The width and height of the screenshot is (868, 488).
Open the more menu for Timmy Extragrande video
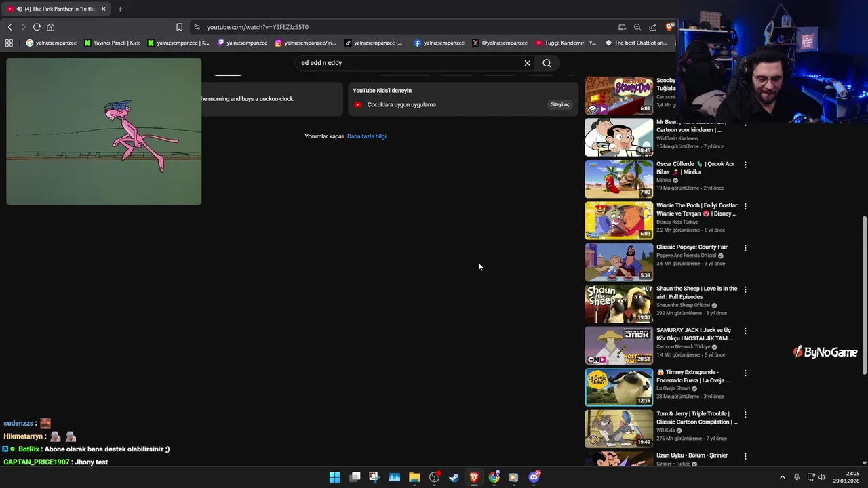(745, 373)
